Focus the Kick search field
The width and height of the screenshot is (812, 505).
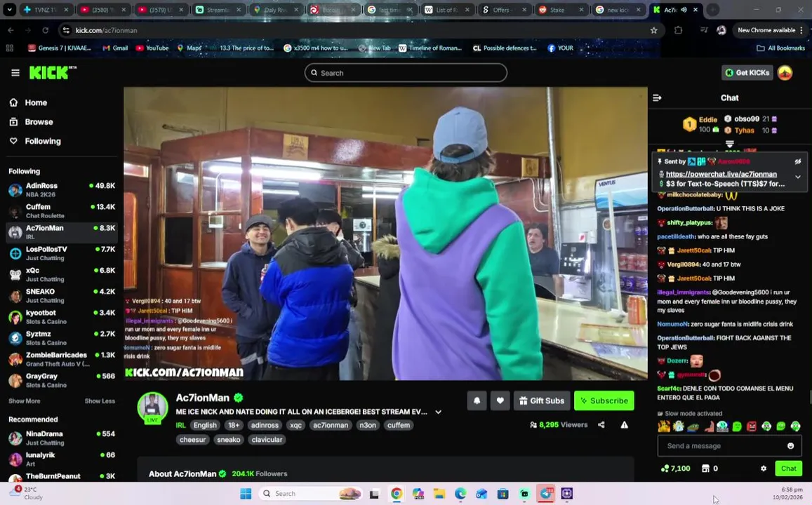[x=406, y=73]
